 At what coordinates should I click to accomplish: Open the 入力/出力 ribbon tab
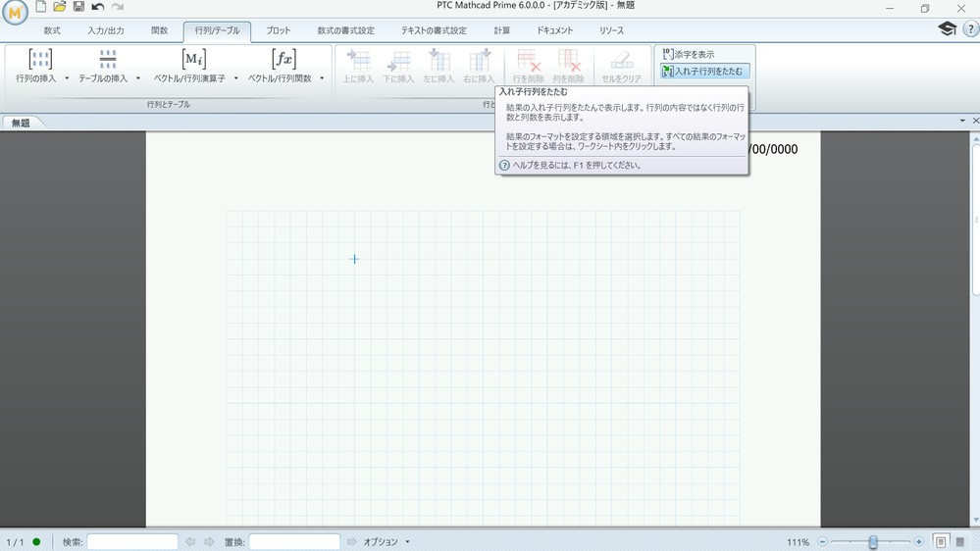[x=106, y=30]
